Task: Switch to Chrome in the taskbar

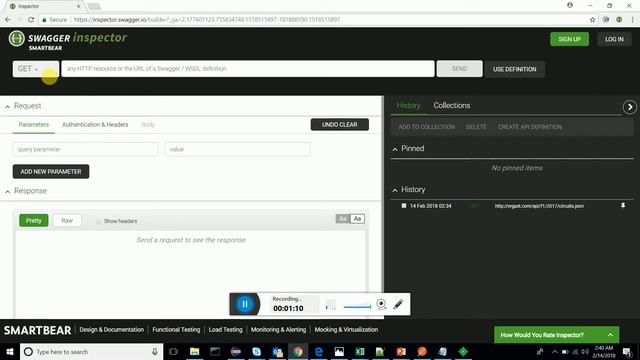Action: tap(298, 351)
